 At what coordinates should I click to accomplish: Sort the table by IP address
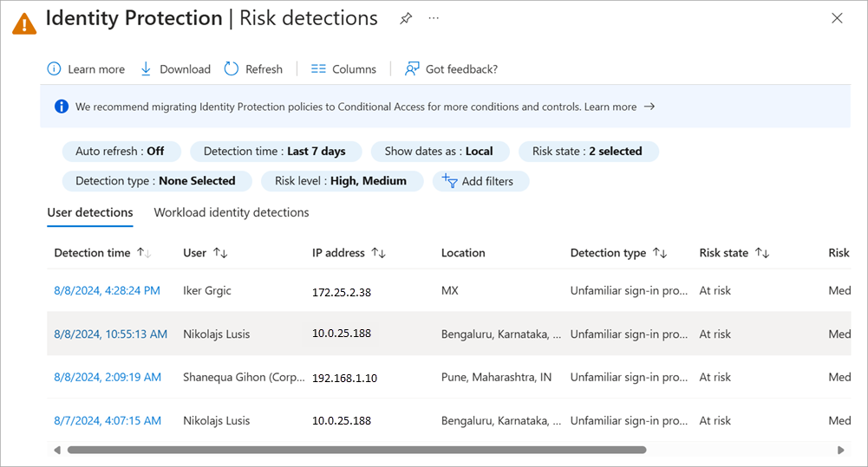[378, 253]
